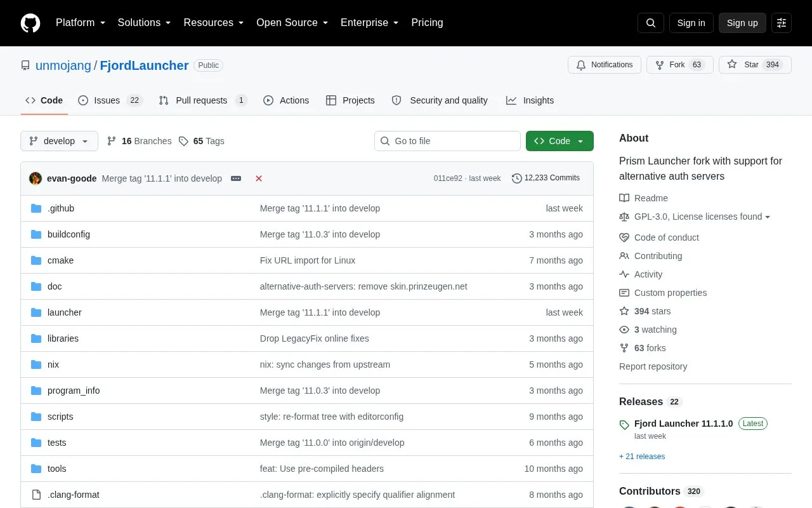The image size is (812, 508).
Task: Expand the Open Source header menu
Action: [x=292, y=23]
